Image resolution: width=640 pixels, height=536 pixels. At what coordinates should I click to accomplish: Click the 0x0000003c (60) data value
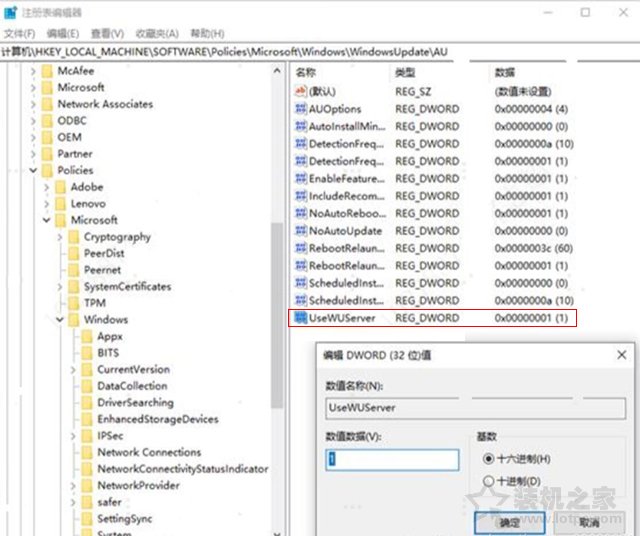coord(533,248)
